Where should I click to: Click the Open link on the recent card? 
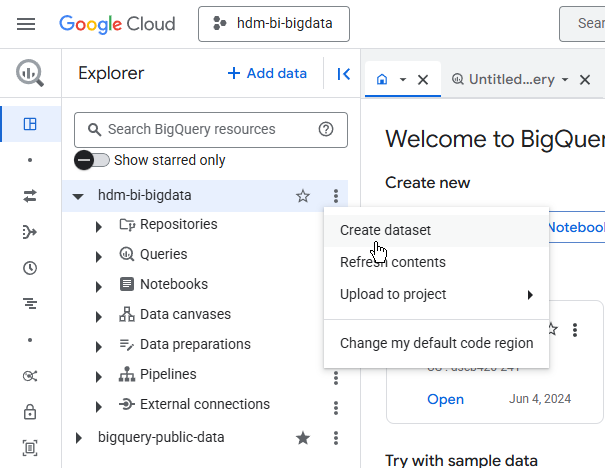tap(445, 399)
